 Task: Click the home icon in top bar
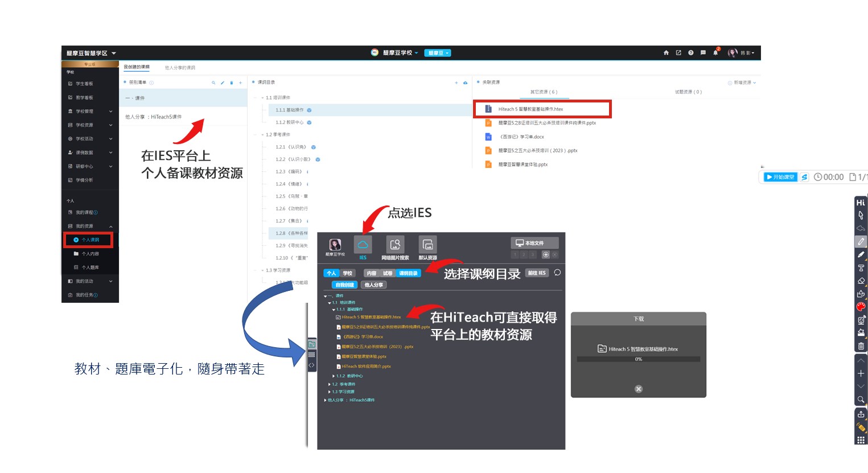point(666,53)
